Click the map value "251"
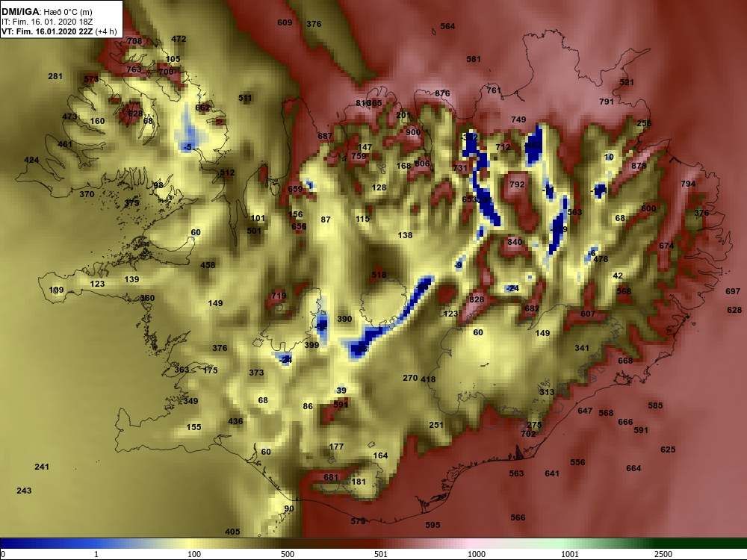Image resolution: width=747 pixels, height=560 pixels. [436, 425]
